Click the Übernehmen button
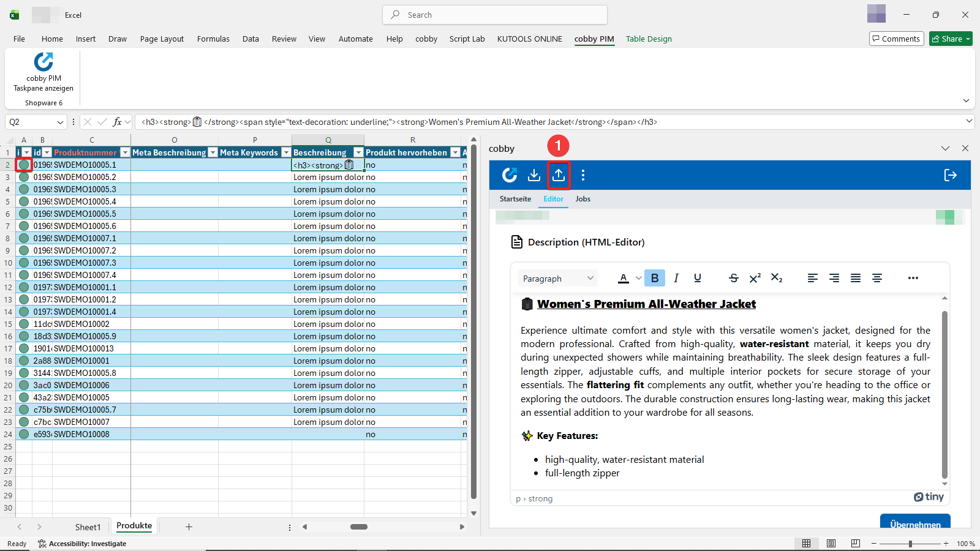Screen dimensions: 980x551 (915, 522)
